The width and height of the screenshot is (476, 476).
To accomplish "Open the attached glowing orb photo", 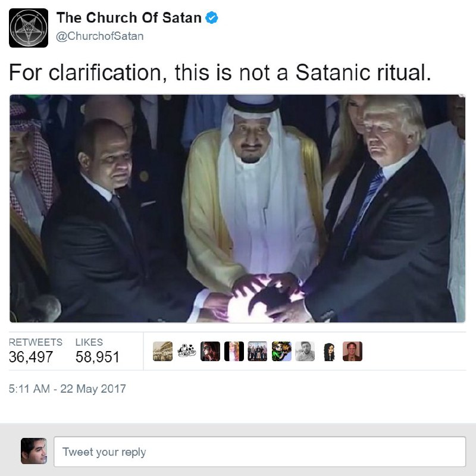I will (237, 209).
